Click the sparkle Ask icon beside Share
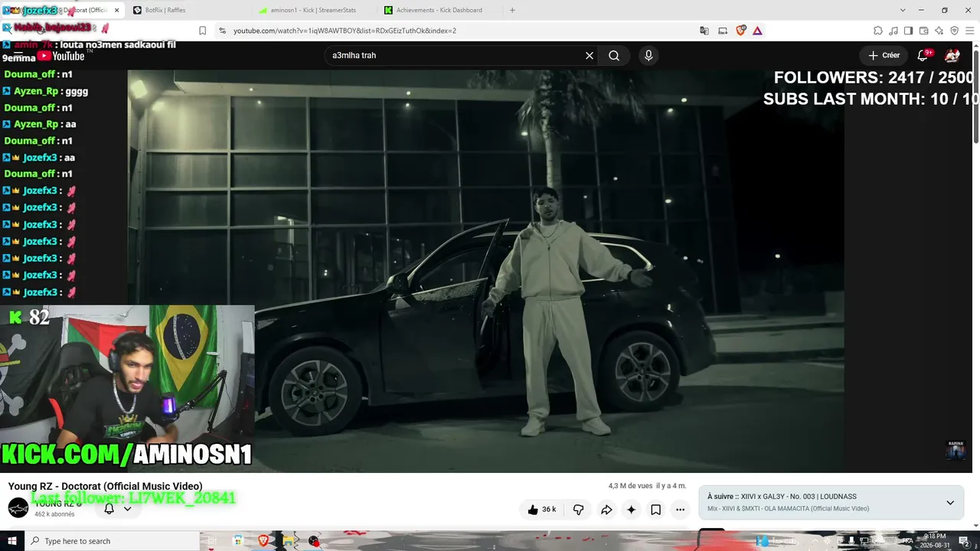The image size is (980, 551). (631, 510)
